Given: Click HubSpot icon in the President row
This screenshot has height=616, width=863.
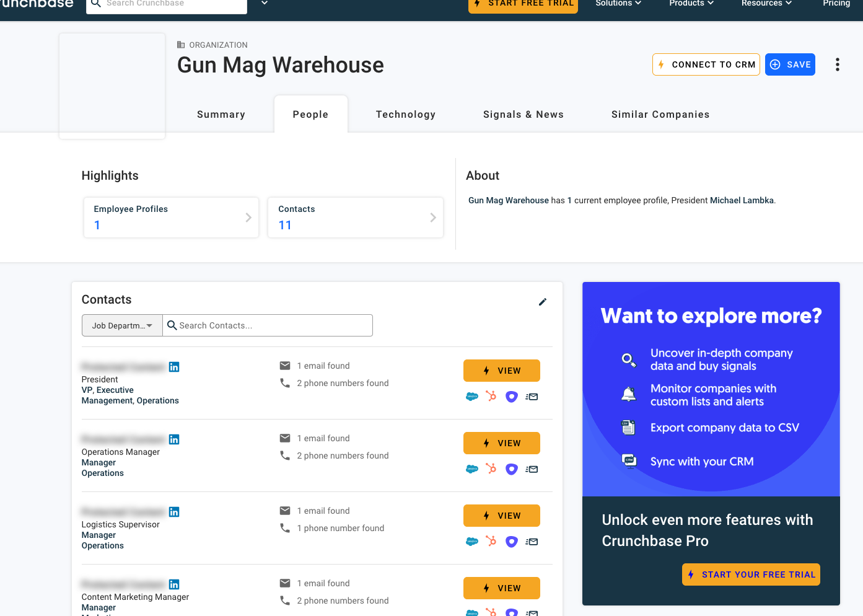Looking at the screenshot, I should coord(491,396).
